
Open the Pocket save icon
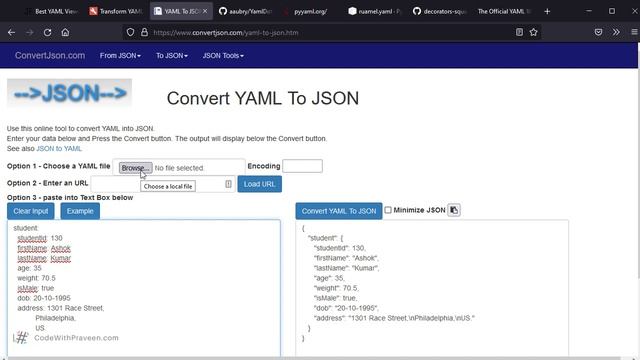[598, 32]
